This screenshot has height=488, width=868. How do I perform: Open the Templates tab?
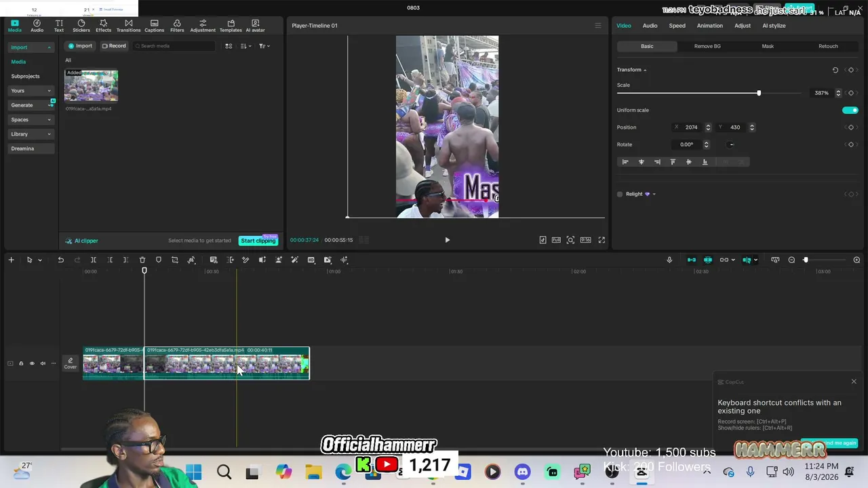pos(231,26)
